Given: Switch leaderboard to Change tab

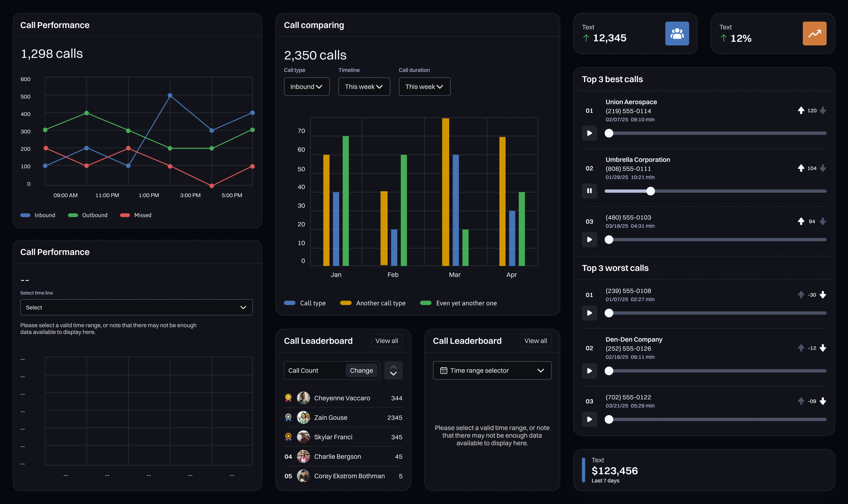Looking at the screenshot, I should point(361,370).
